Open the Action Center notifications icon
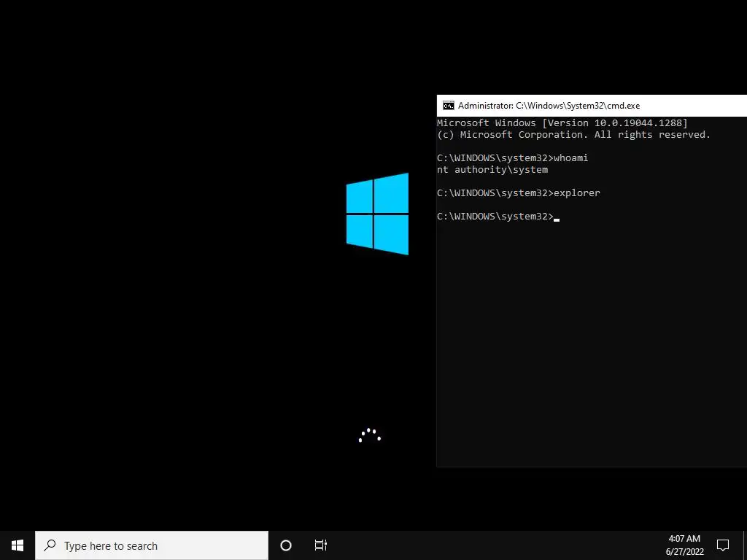Screen dimensions: 747x560 [x=723, y=545]
